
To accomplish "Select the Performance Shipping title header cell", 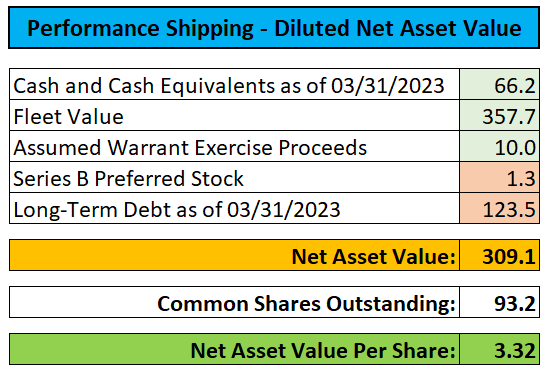I will pyautogui.click(x=274, y=28).
